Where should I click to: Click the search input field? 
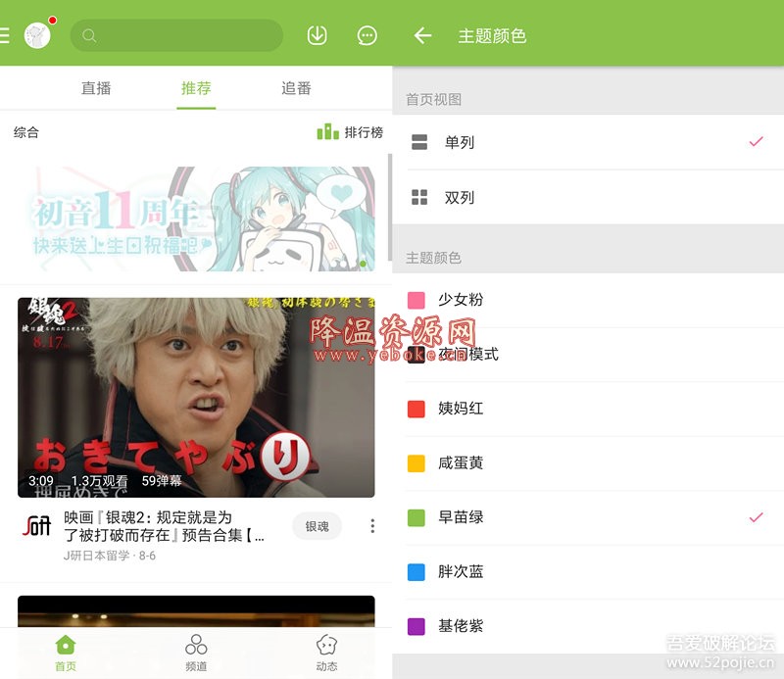point(176,35)
